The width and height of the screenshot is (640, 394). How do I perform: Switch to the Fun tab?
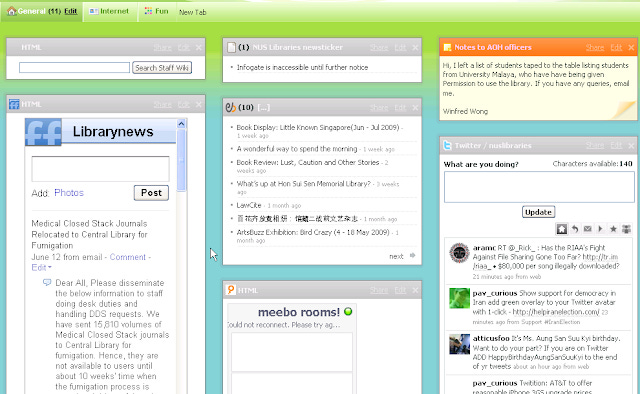(x=157, y=11)
